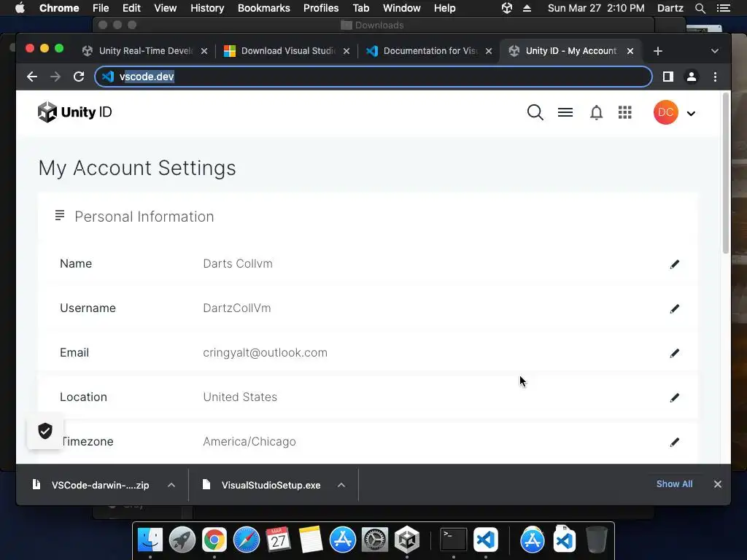Click the DC avatar circle
This screenshot has height=560, width=747.
(x=665, y=112)
